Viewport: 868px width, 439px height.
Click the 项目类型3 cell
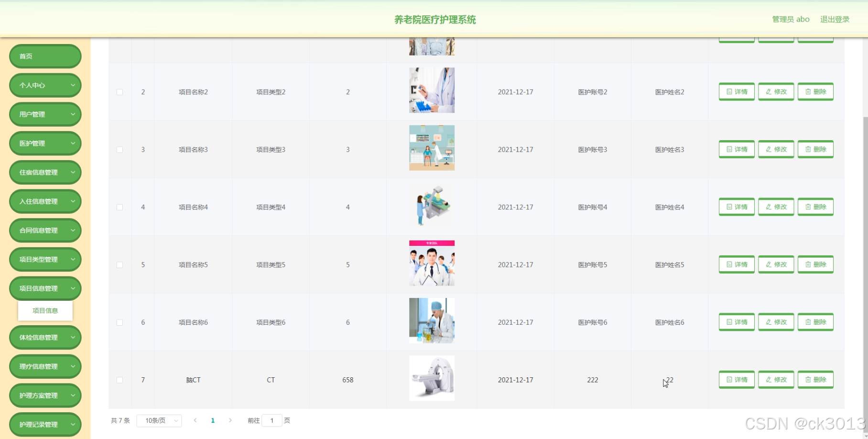(271, 150)
